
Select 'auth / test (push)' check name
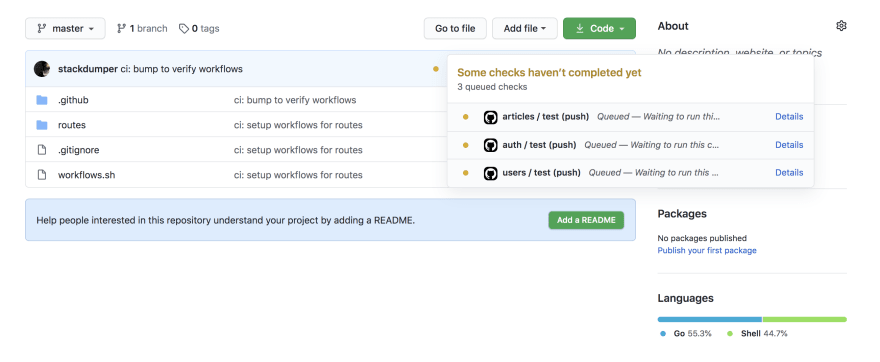(539, 145)
